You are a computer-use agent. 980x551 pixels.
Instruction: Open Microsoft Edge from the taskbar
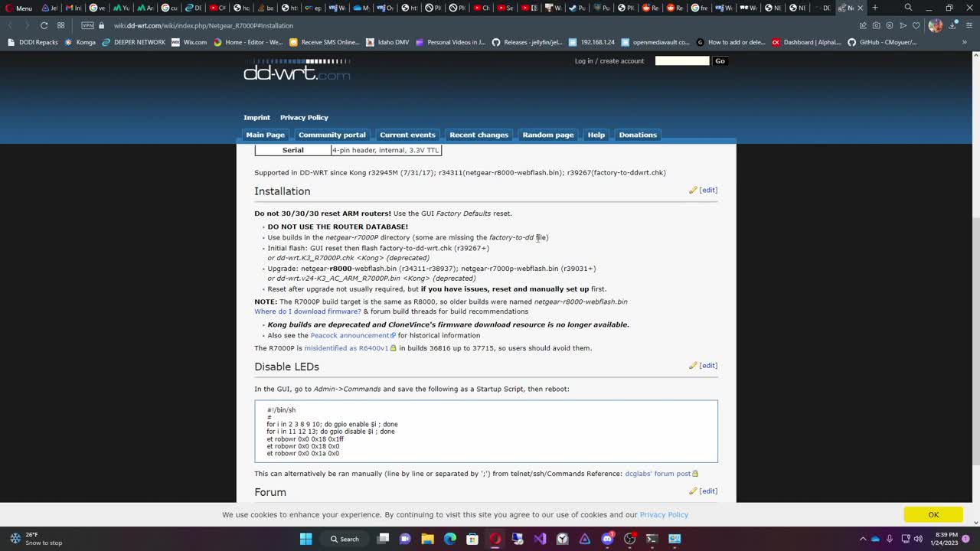click(x=450, y=539)
